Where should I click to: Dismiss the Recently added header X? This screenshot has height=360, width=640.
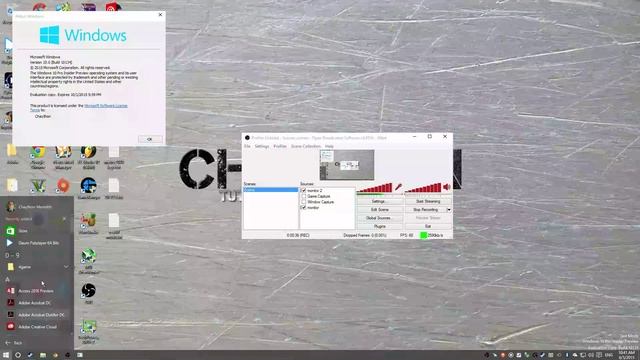64,219
